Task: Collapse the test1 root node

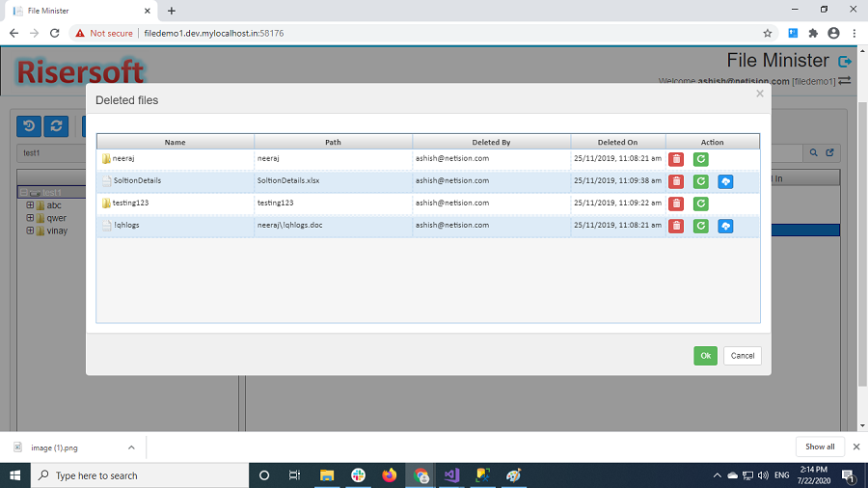Action: tap(24, 192)
